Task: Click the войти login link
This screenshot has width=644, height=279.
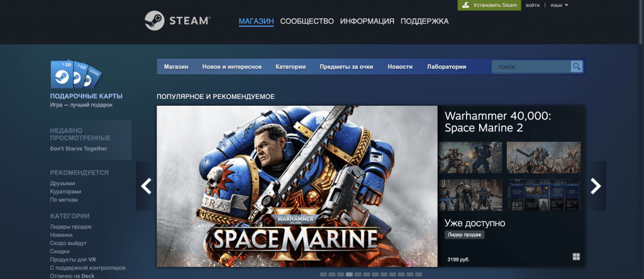Action: coord(533,5)
